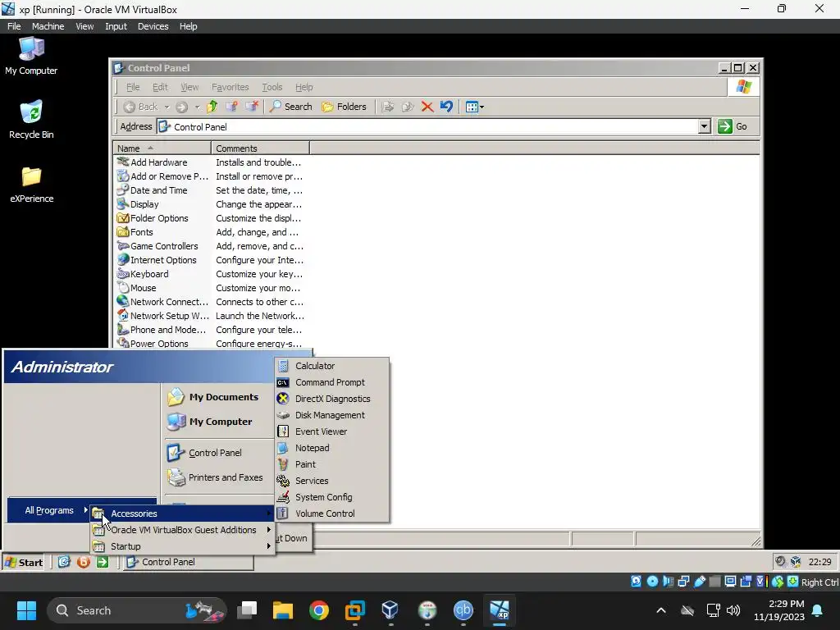840x630 pixels.
Task: Expand the Forward button history arrow
Action: point(197,107)
